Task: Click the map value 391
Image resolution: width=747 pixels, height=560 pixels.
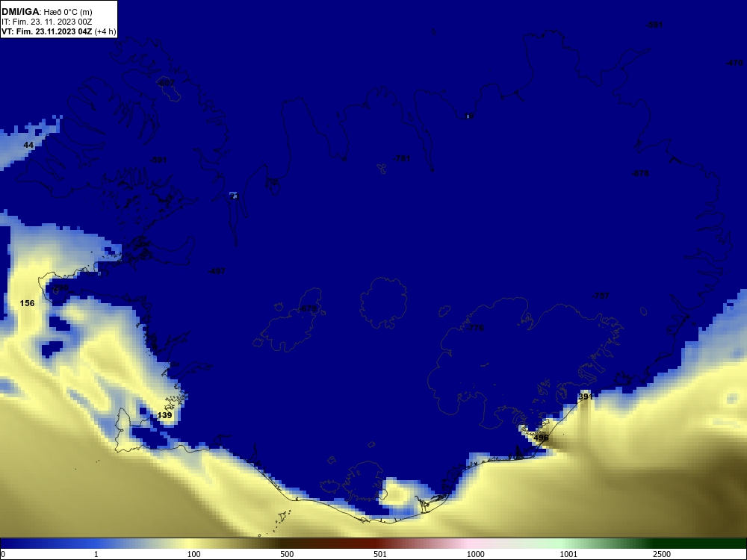Action: (x=586, y=396)
